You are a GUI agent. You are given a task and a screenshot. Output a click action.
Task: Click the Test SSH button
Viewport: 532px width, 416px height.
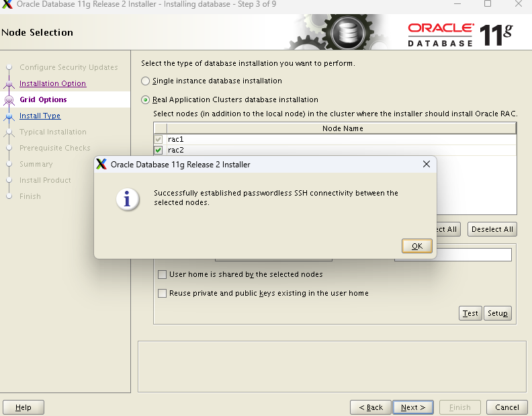tap(470, 313)
